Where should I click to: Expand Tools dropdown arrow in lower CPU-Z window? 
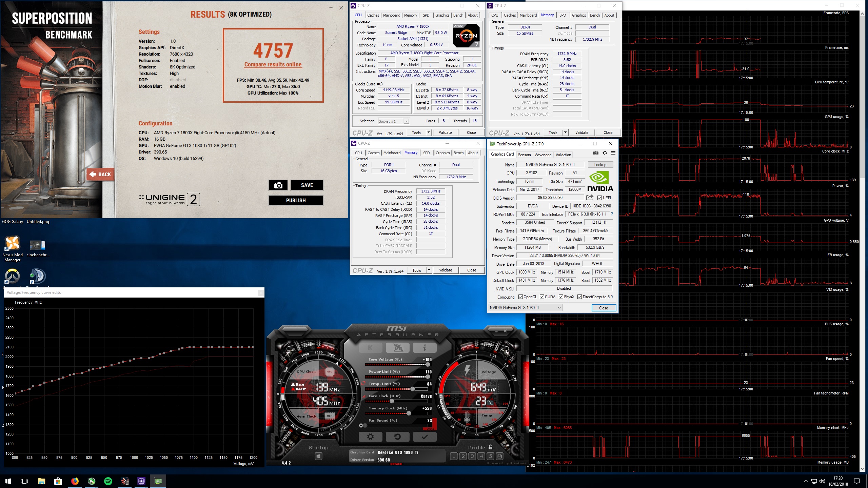coord(429,270)
